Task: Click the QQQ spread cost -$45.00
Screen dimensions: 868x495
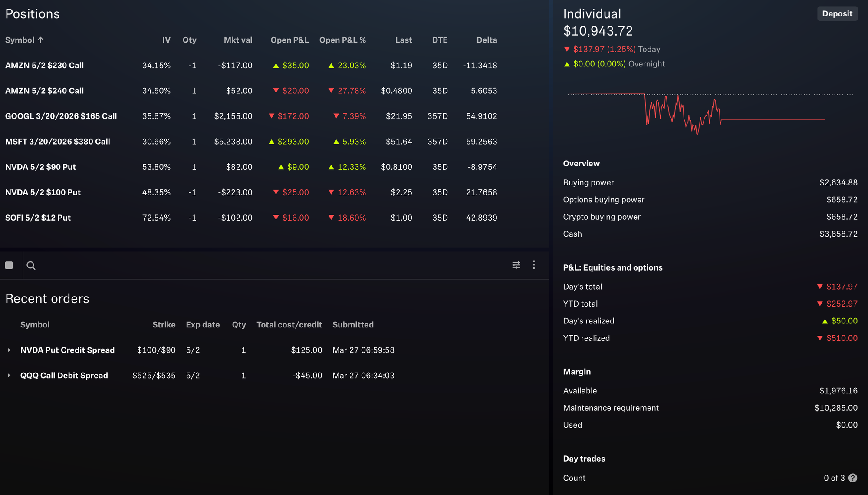Action: click(307, 376)
